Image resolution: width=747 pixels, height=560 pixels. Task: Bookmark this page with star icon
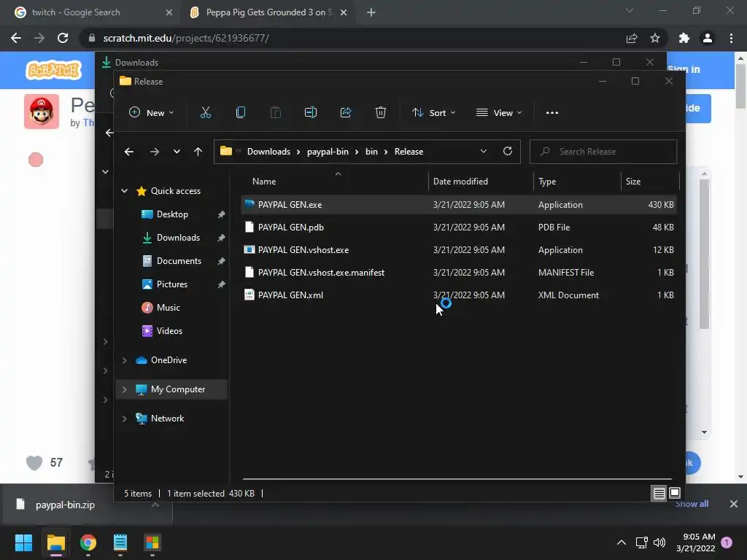655,38
